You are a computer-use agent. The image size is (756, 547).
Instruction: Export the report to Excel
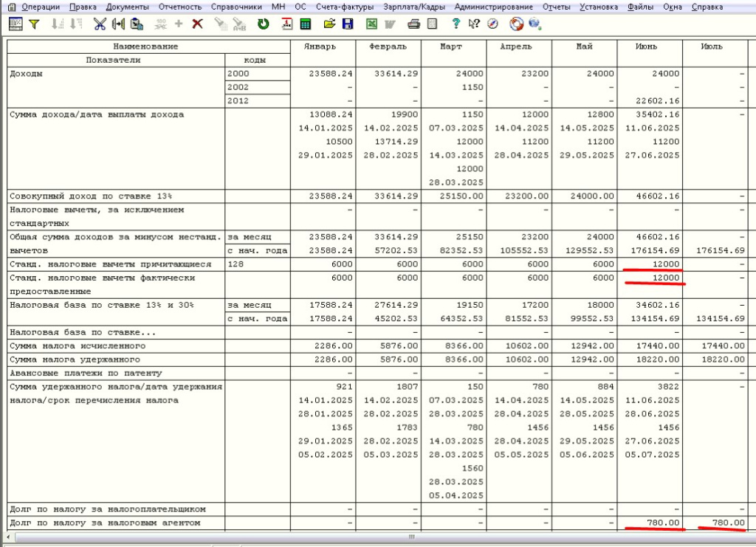click(371, 24)
